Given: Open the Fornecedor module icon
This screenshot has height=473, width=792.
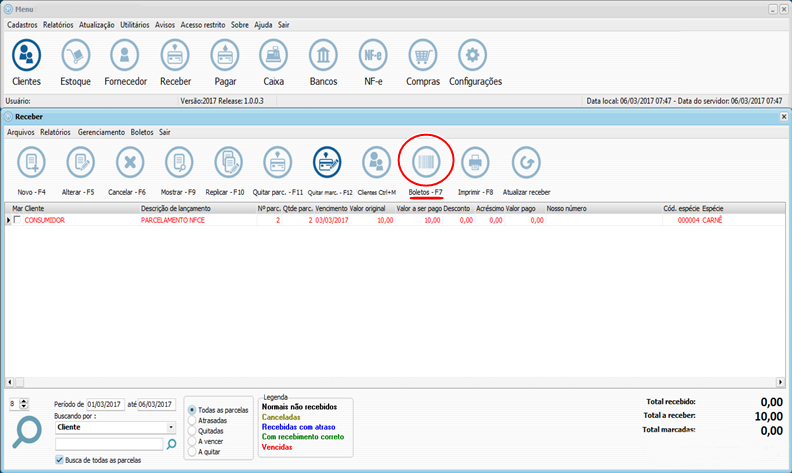Looking at the screenshot, I should [125, 55].
